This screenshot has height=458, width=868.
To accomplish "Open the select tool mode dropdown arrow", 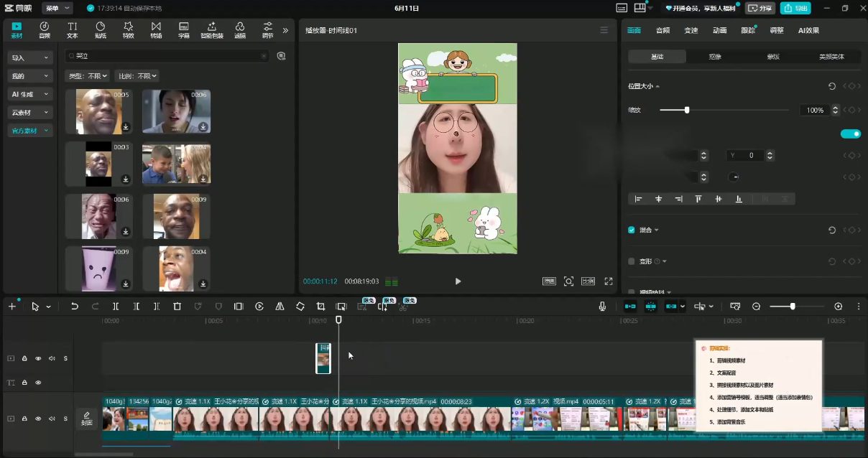I will (x=48, y=307).
